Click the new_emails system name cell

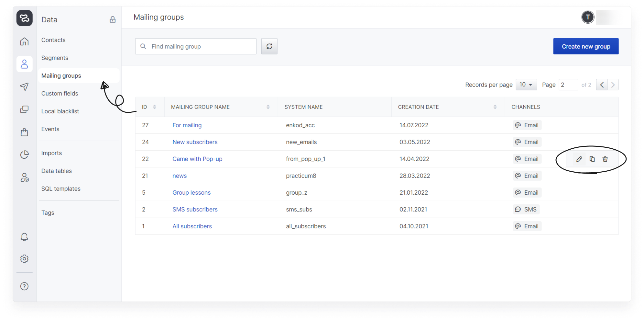[301, 142]
